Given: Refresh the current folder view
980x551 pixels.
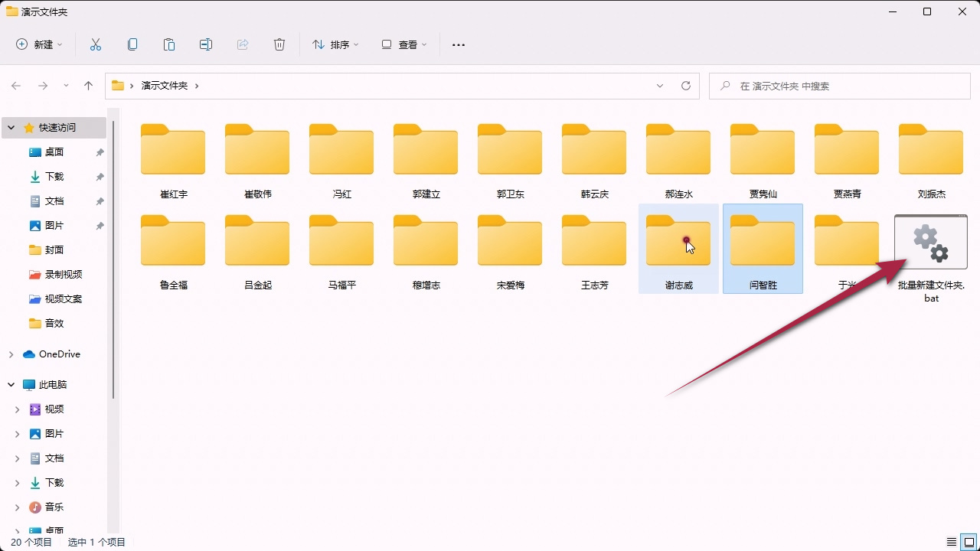Looking at the screenshot, I should (x=686, y=86).
